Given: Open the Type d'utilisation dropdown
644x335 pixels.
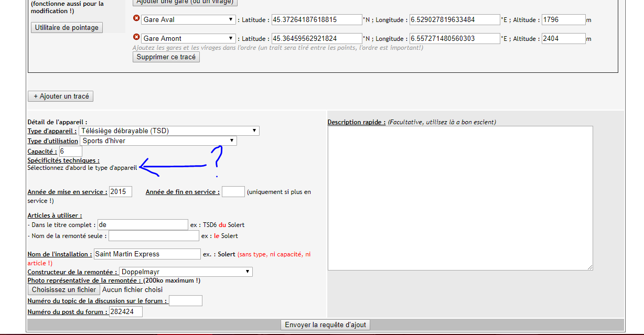Looking at the screenshot, I should [x=158, y=141].
